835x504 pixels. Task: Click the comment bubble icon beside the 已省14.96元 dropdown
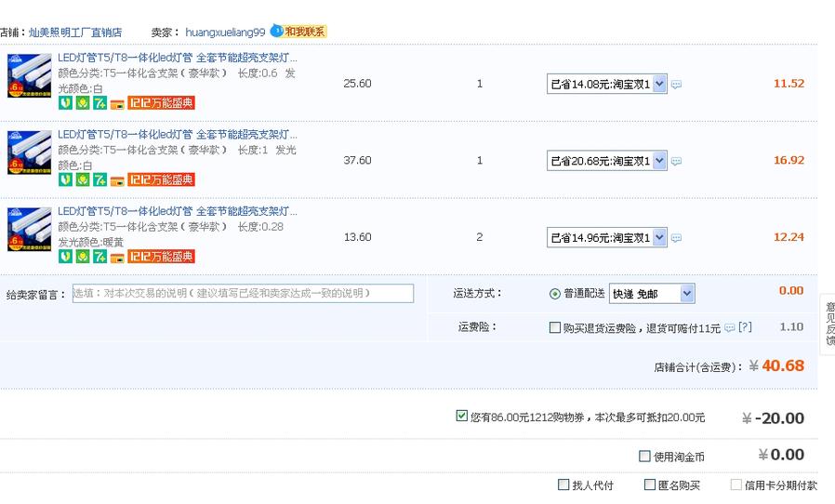[676, 238]
